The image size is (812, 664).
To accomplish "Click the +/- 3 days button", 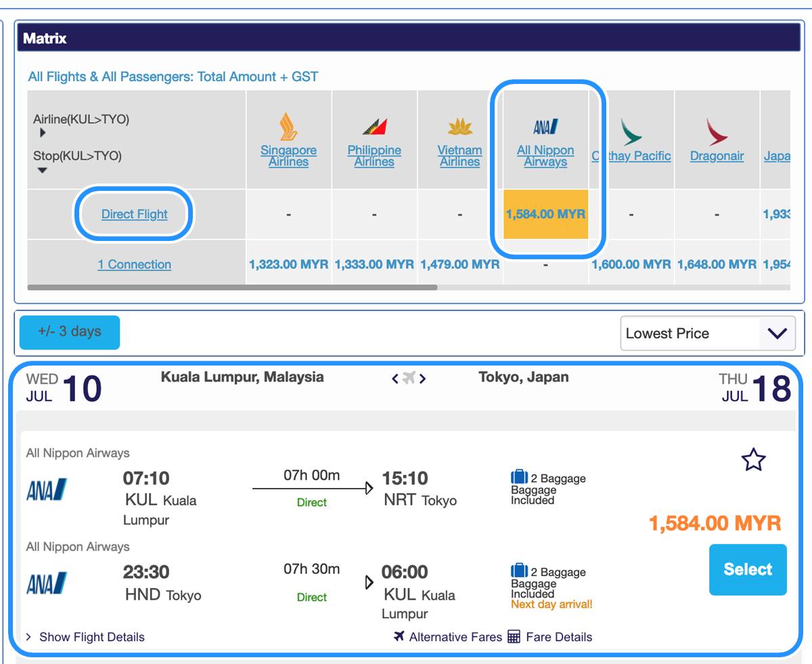I will click(x=70, y=332).
